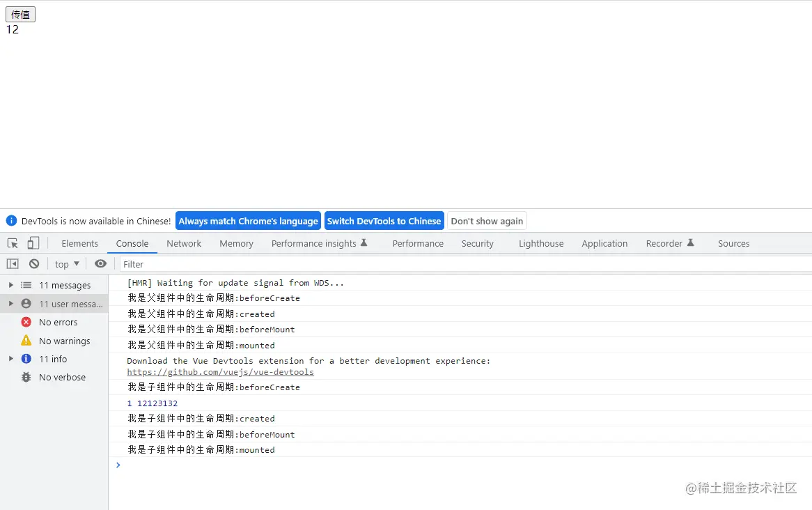Viewport: 812px width, 510px height.
Task: Click the blue info icon in DevTools banner
Action: pos(11,221)
